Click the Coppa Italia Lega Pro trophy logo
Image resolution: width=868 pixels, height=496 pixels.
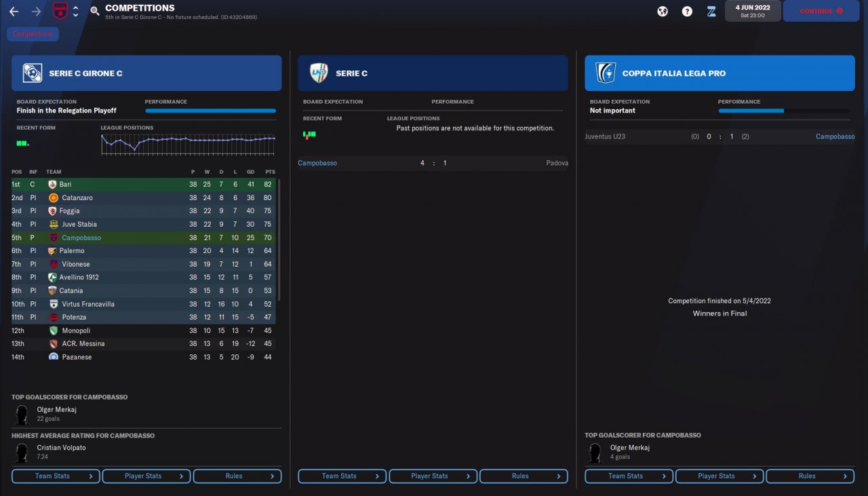pos(606,73)
